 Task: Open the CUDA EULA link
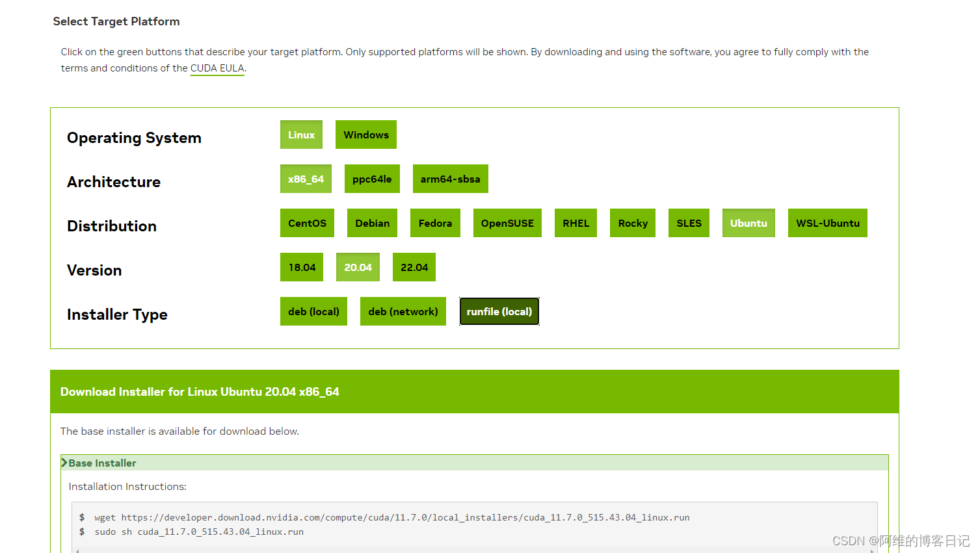point(217,68)
